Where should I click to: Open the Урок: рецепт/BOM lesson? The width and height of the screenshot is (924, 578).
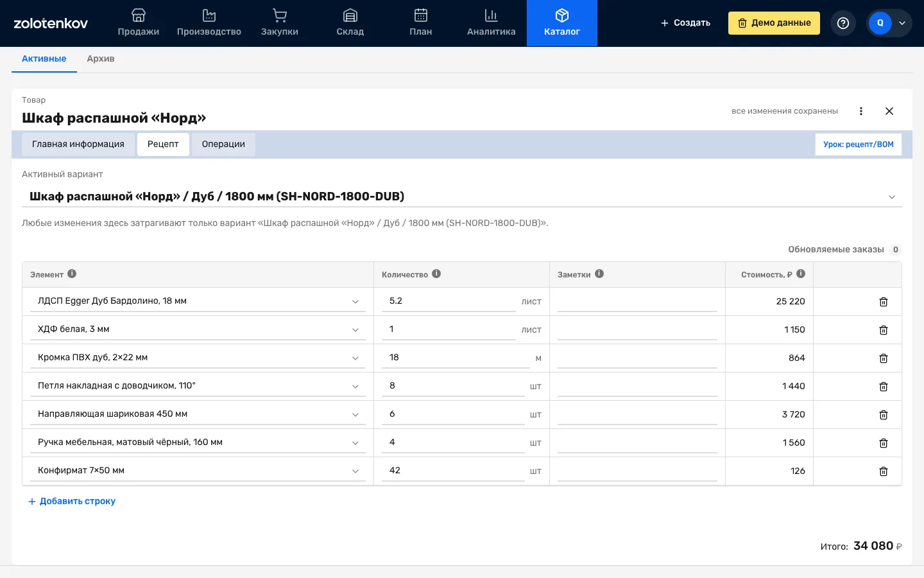point(859,144)
